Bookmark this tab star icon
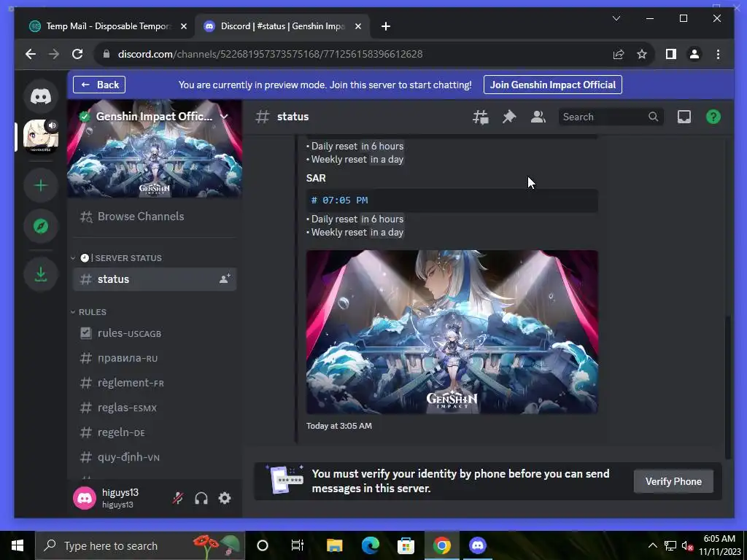 [x=642, y=54]
